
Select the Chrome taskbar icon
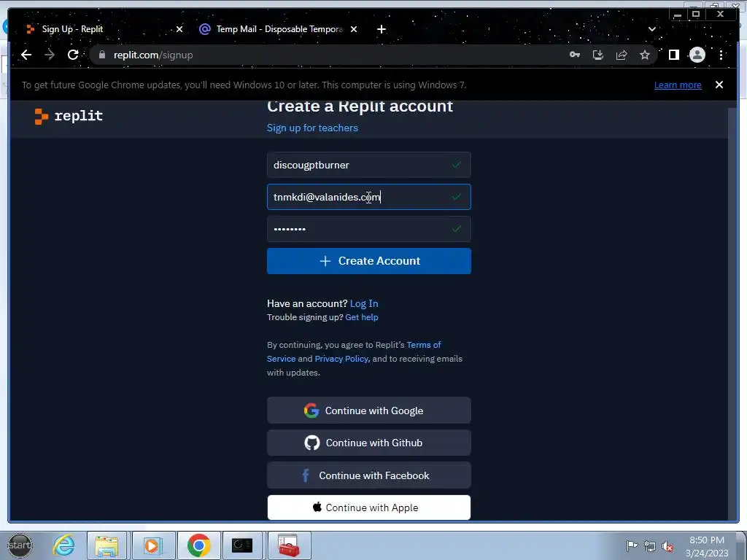click(198, 545)
